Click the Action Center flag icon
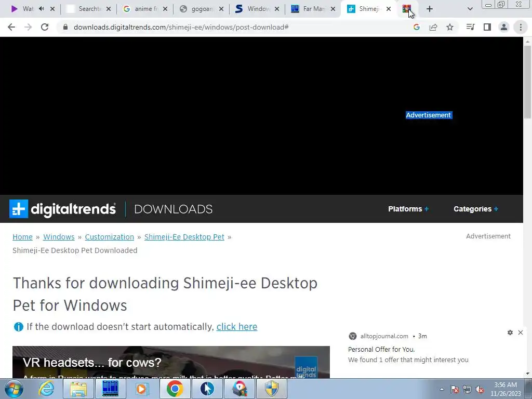The image size is (532, 399). 455,389
